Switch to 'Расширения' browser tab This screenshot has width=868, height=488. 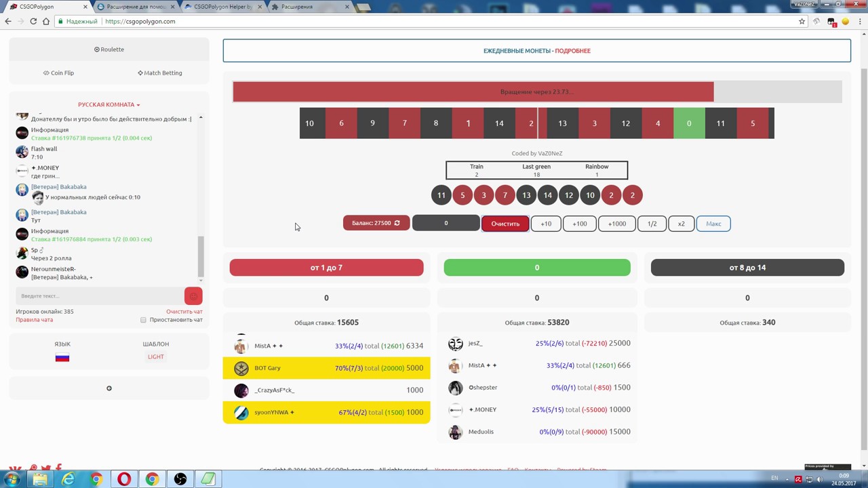tap(311, 7)
